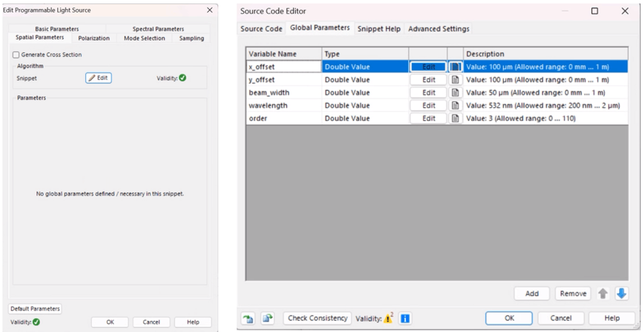Viewport: 644px width, 332px height.
Task: Open the Snippet Help tab
Action: (x=379, y=29)
